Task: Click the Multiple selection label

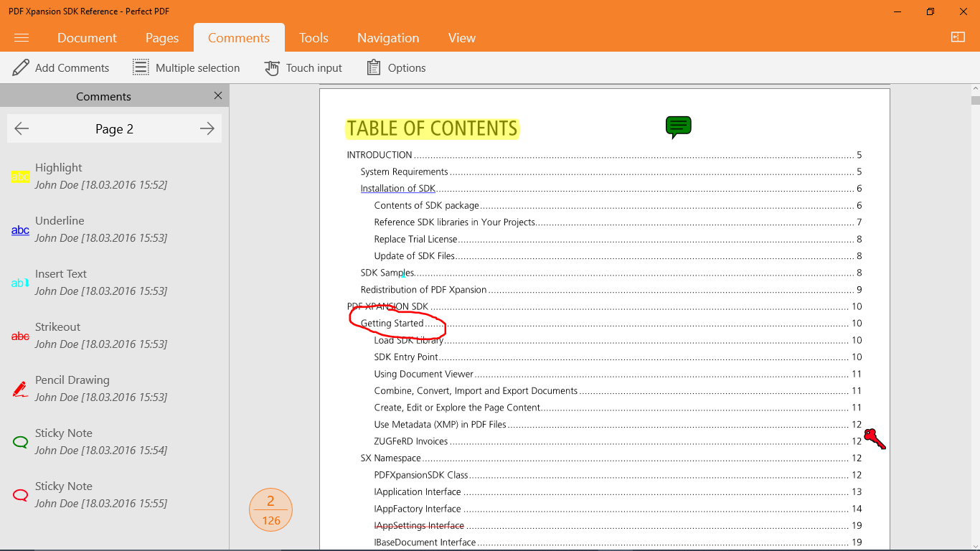Action: [198, 68]
